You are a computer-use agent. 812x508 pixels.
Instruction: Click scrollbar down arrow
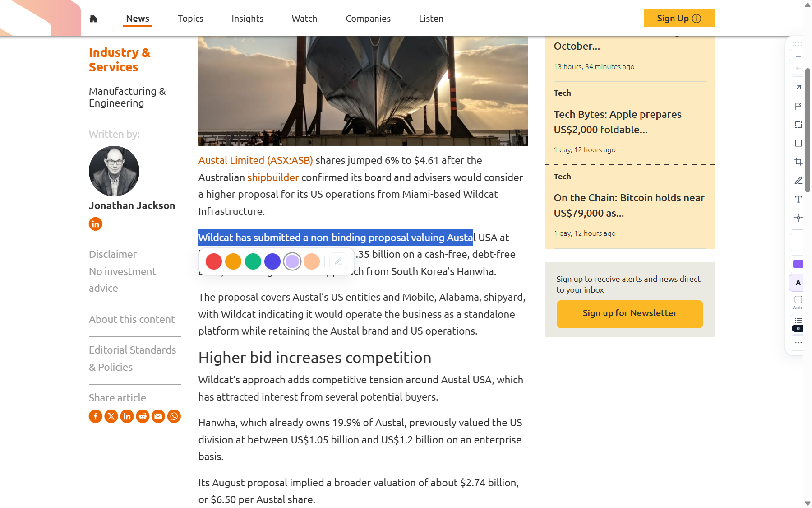807,503
